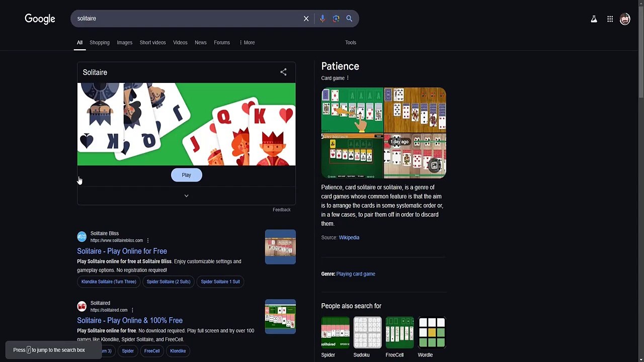
Task: Select the Wordle related search thumbnail
Action: 432,332
